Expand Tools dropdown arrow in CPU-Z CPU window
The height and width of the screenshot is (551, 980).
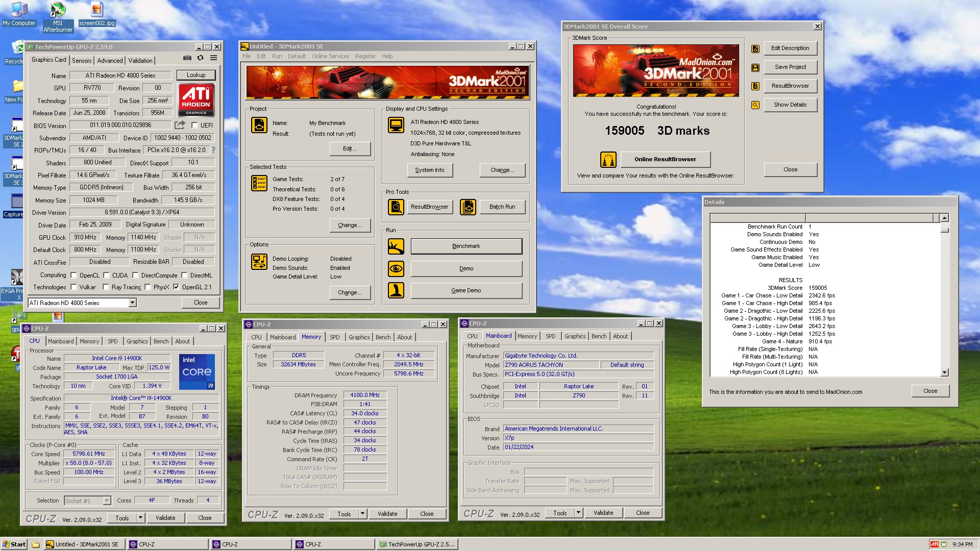click(140, 518)
